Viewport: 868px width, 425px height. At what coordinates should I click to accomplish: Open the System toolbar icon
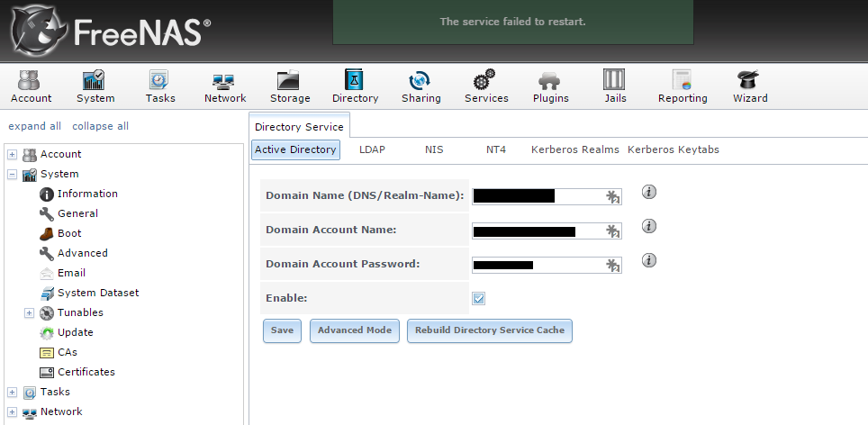(95, 86)
